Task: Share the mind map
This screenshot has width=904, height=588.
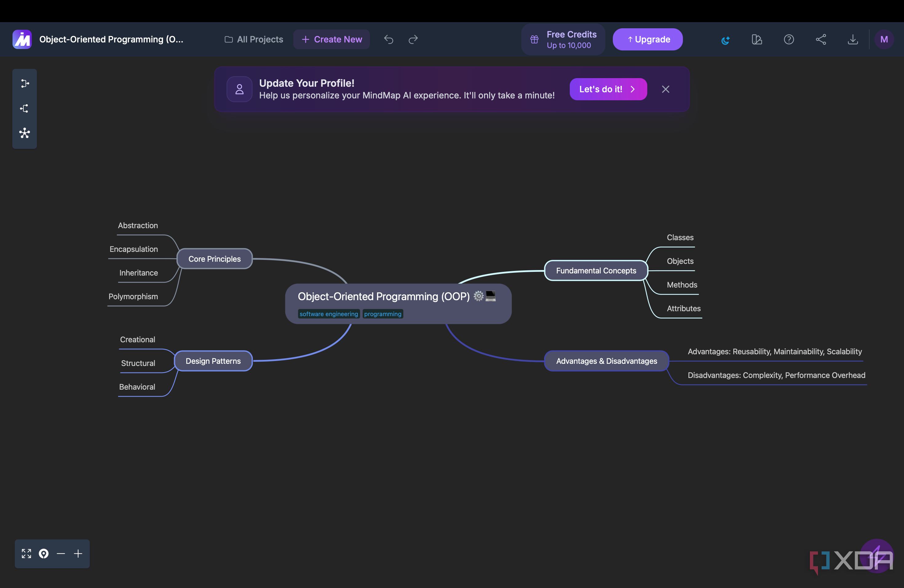Action: tap(821, 39)
